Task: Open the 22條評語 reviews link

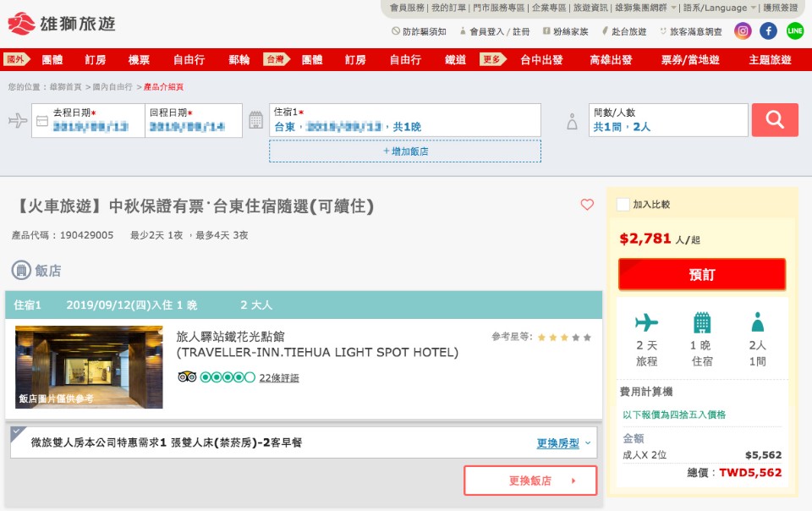Action: [x=279, y=377]
